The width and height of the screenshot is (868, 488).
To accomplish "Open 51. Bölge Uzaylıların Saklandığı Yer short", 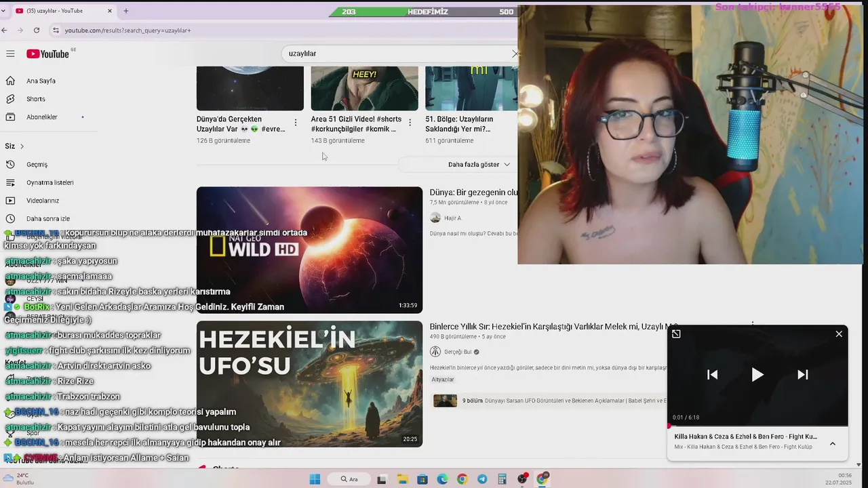I will pos(471,88).
